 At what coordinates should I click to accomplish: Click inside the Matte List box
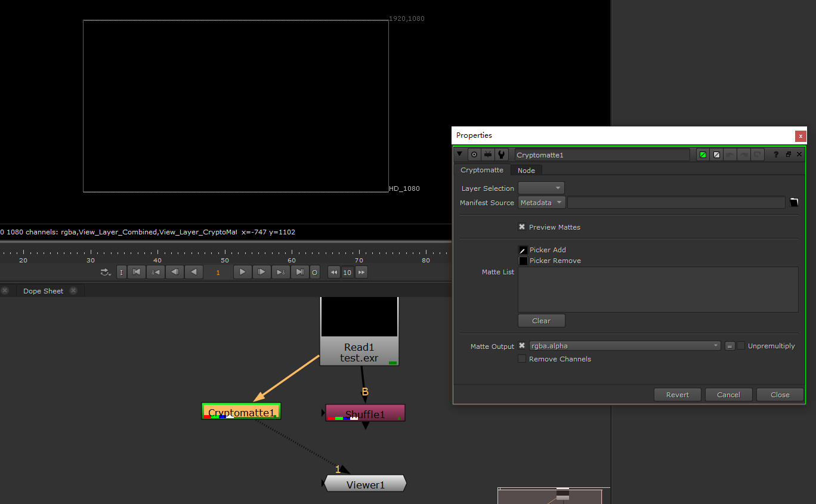(658, 289)
